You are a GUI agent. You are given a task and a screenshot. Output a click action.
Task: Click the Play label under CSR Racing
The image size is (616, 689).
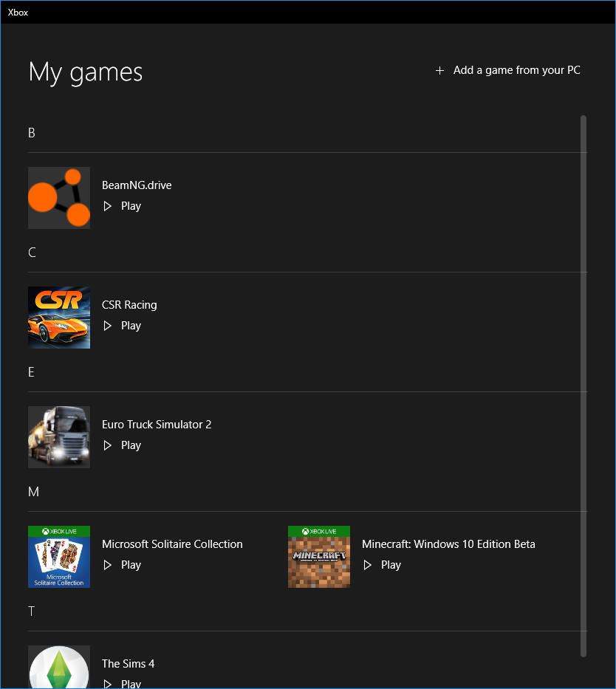click(131, 326)
